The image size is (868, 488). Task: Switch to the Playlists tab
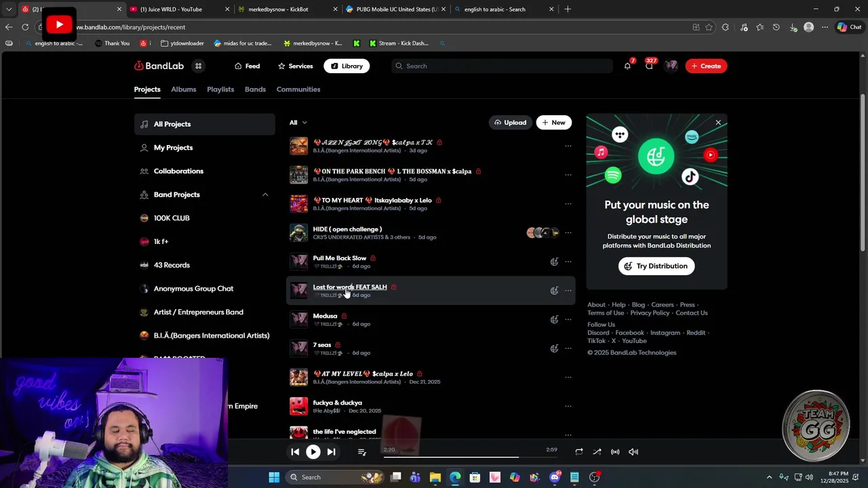click(220, 89)
